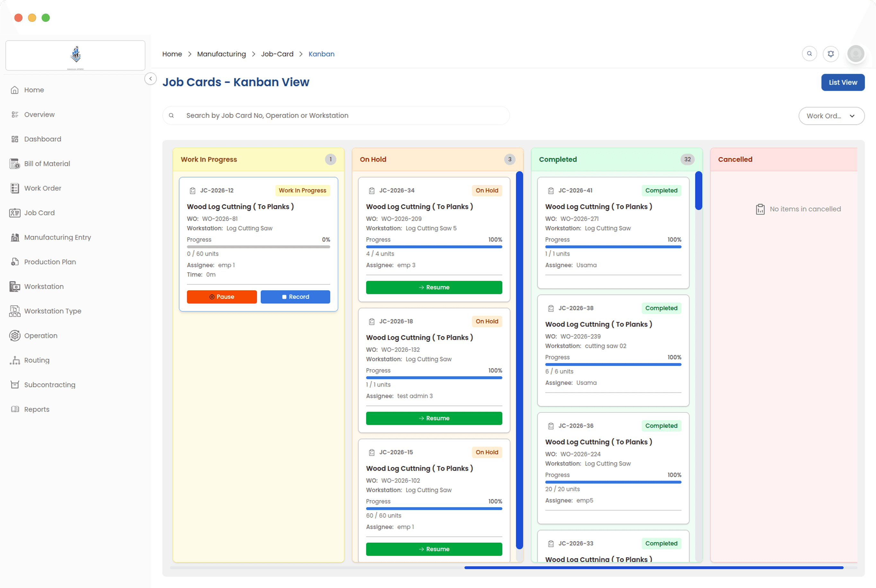876x588 pixels.
Task: Pause job card JC-2026-12
Action: tap(222, 297)
